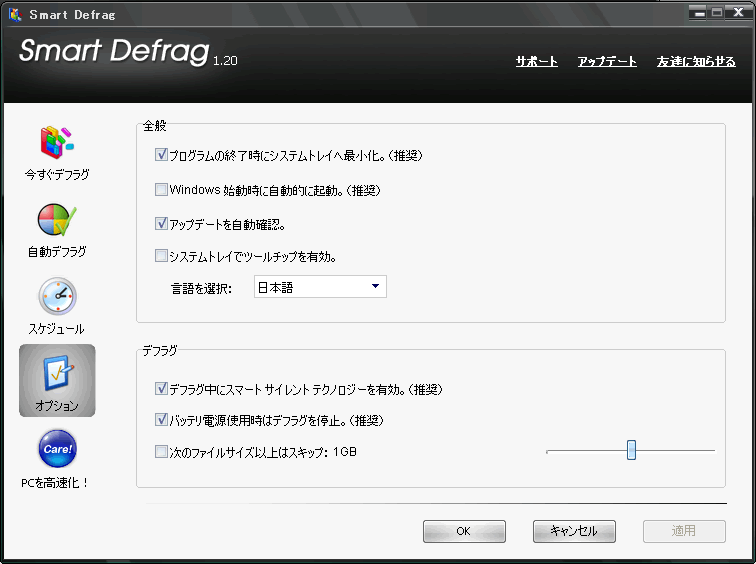
Task: Enable 次のファイルサイズ以上はスキップ checkbox
Action: point(161,452)
